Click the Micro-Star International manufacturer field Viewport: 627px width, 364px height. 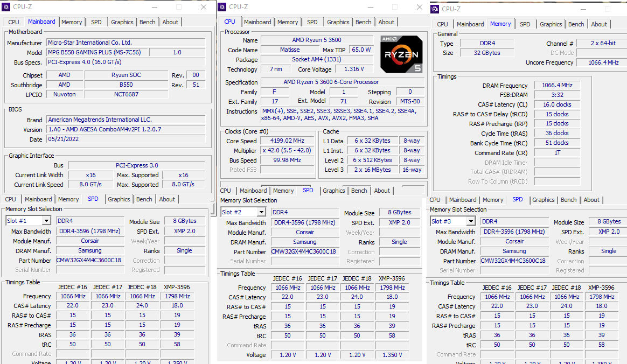[x=126, y=43]
